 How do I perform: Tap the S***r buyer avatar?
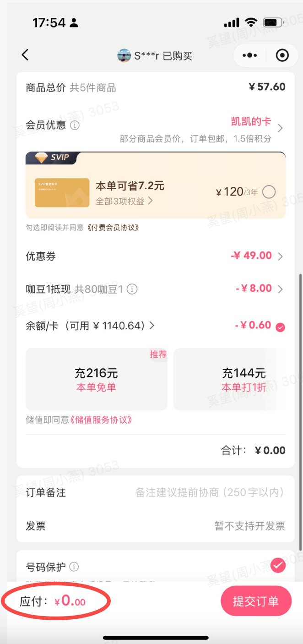(124, 56)
